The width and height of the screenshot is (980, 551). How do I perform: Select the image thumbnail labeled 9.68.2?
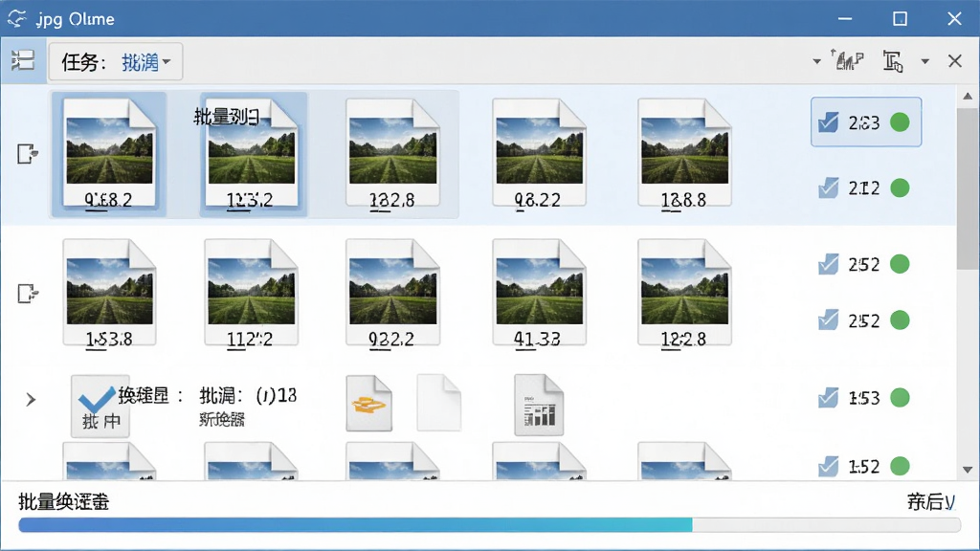tap(109, 154)
